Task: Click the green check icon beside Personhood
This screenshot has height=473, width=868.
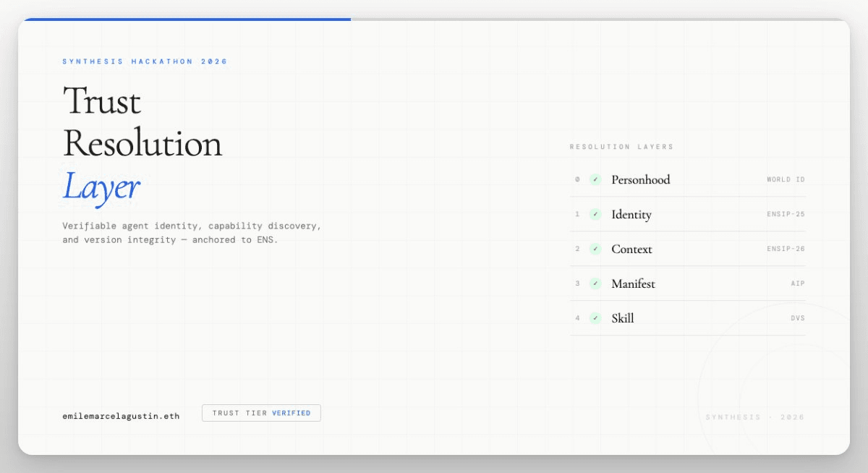Action: [x=595, y=179]
